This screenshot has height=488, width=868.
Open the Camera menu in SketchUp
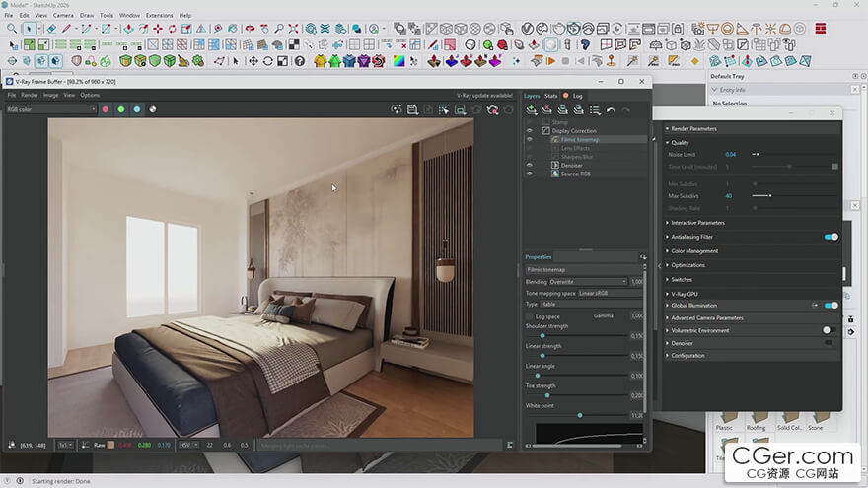(63, 15)
